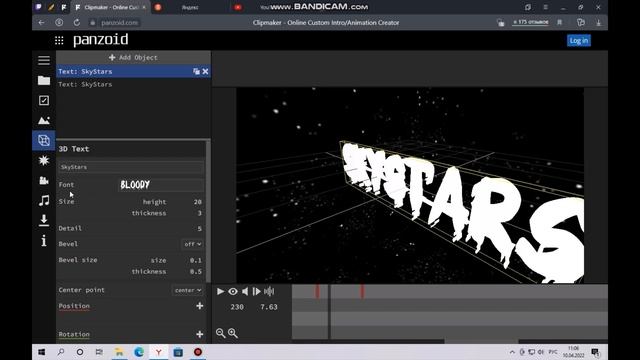Open the Bevel off dropdown
The height and width of the screenshot is (360, 640).
[x=192, y=244]
